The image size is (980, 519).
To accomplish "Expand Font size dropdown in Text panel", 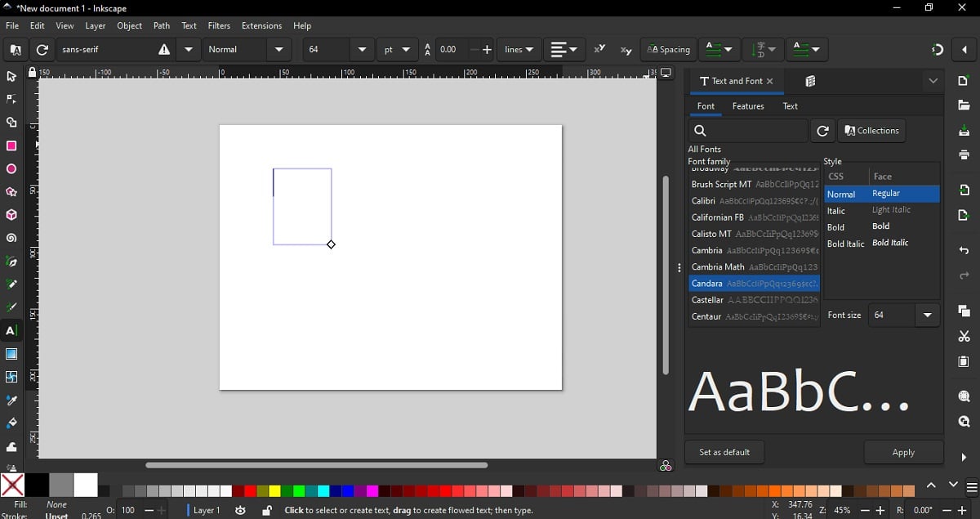I will coord(927,315).
